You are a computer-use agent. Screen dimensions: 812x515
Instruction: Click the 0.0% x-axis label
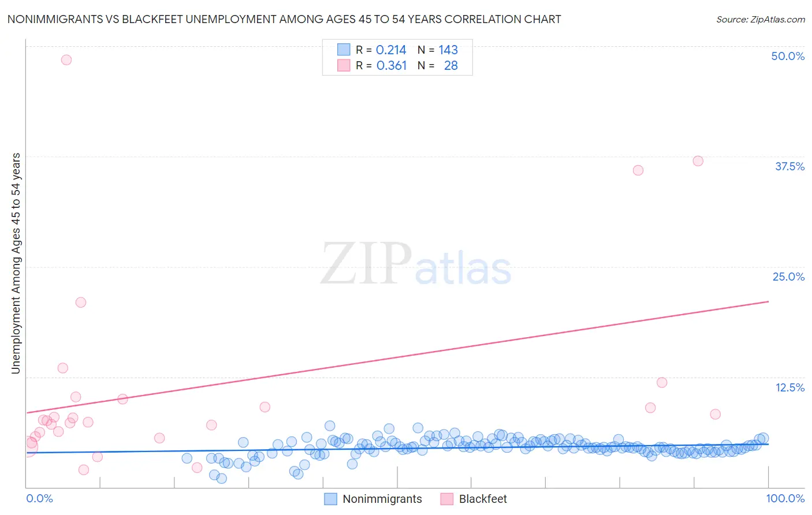point(39,498)
